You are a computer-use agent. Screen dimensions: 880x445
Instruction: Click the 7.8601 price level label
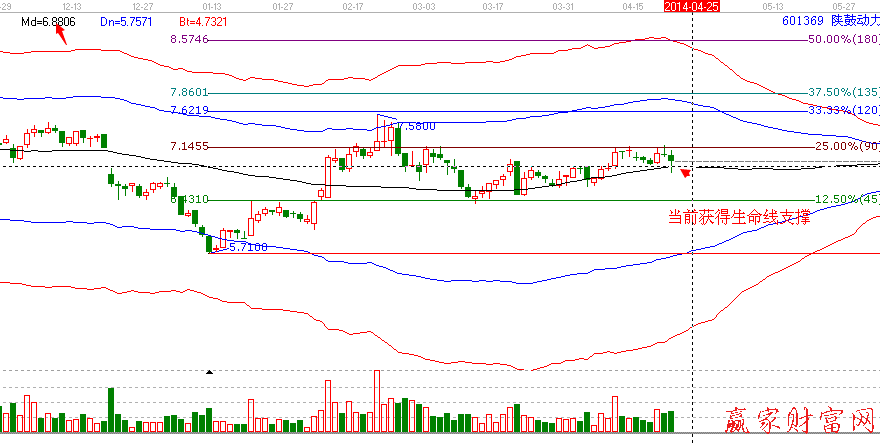[x=189, y=92]
